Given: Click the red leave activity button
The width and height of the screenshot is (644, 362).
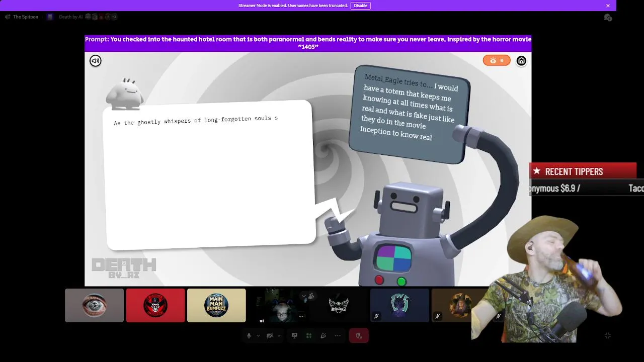Looking at the screenshot, I should (x=359, y=336).
